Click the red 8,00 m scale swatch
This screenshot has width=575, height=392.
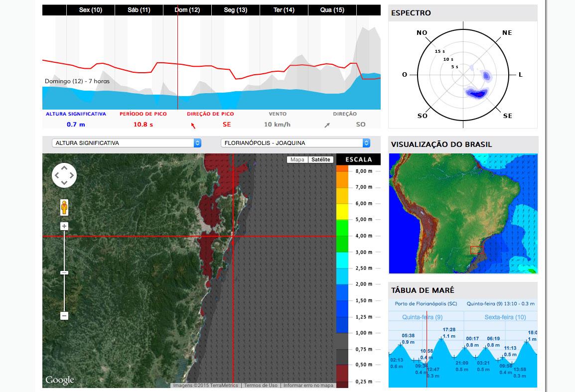[342, 169]
